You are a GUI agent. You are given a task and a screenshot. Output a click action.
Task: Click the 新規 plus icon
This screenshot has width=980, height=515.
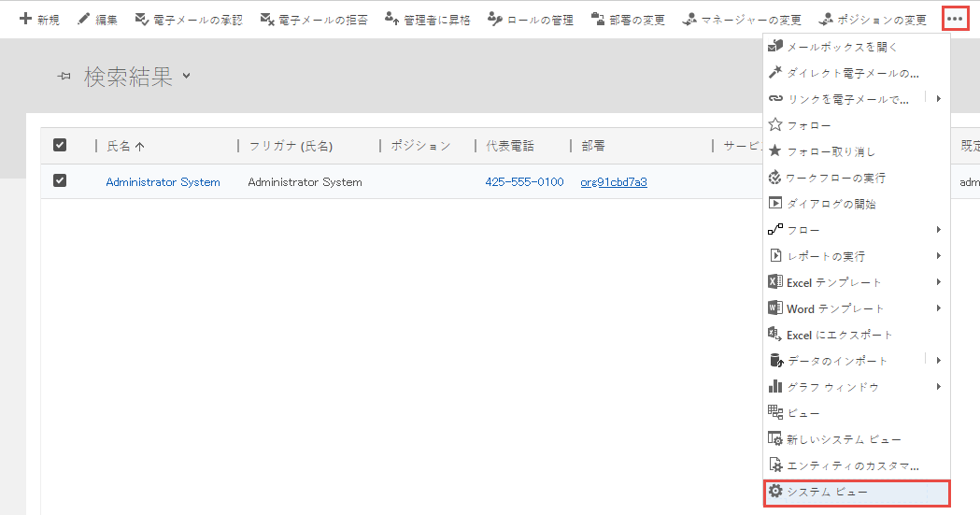coord(25,19)
